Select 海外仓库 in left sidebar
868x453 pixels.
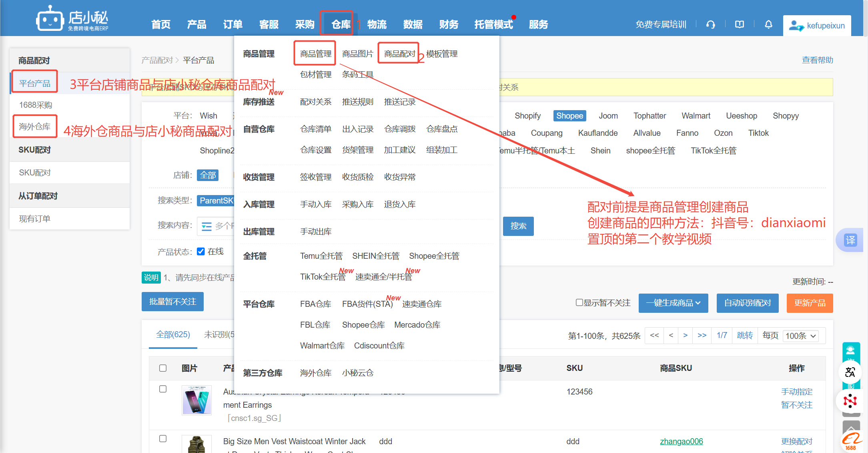coord(35,127)
